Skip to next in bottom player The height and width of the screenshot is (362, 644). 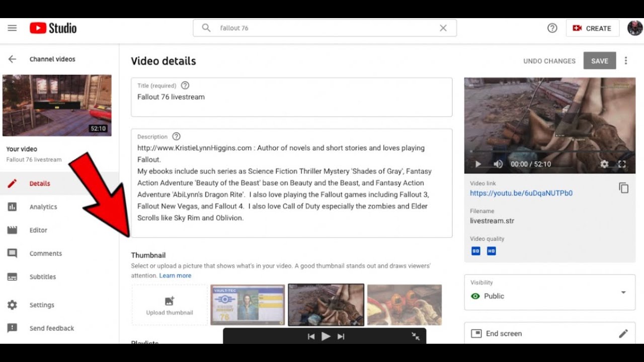click(x=341, y=336)
